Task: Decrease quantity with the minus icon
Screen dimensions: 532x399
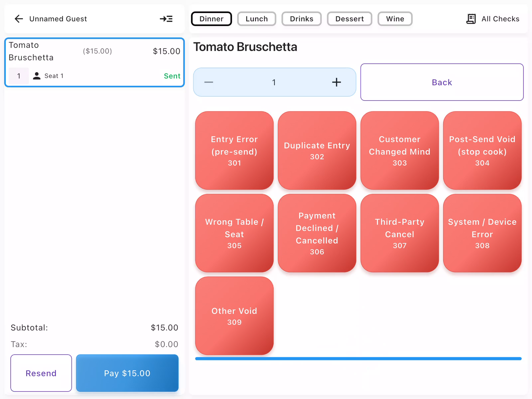Action: (209, 82)
